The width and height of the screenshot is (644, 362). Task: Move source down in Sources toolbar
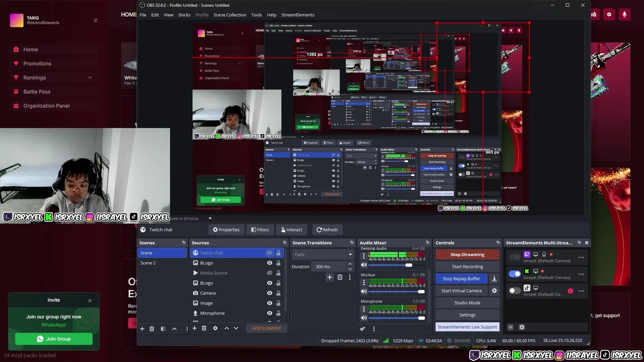(236, 328)
